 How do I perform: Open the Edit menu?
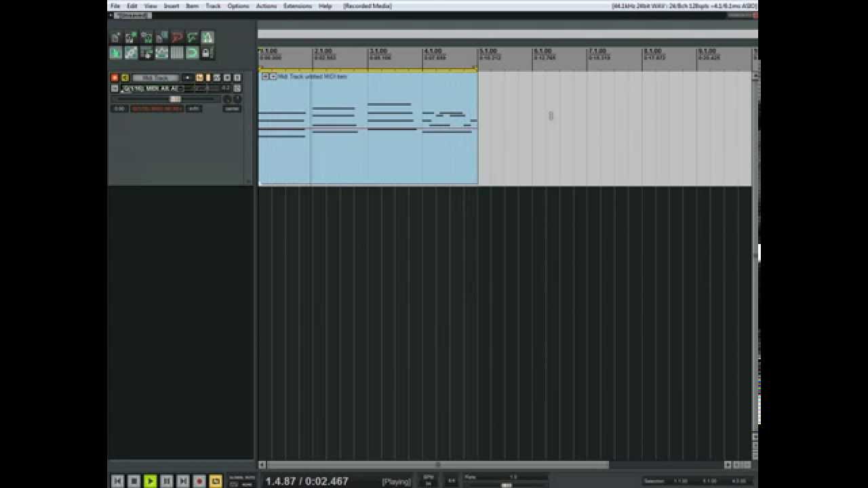pos(132,6)
